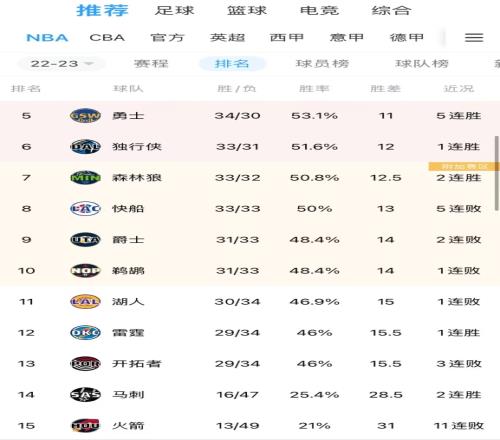Select the CBA league tab
Image resolution: width=500 pixels, height=440 pixels.
(x=107, y=38)
